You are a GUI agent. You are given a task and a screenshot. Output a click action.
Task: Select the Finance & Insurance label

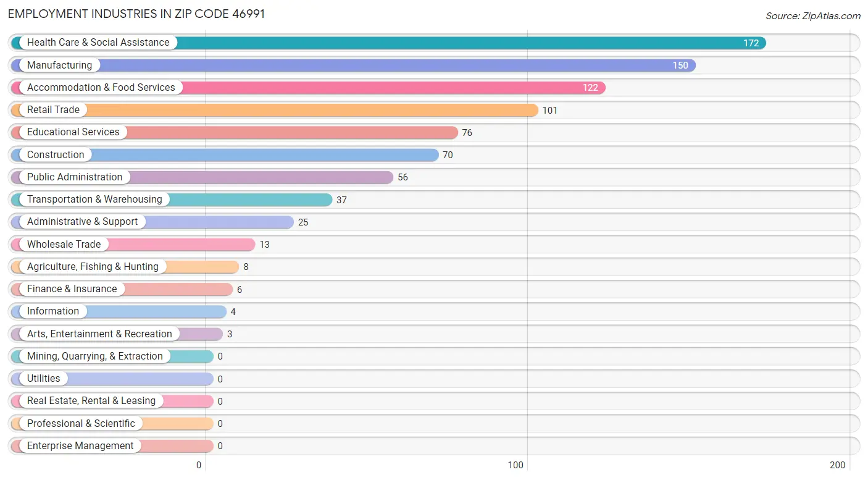coord(72,288)
